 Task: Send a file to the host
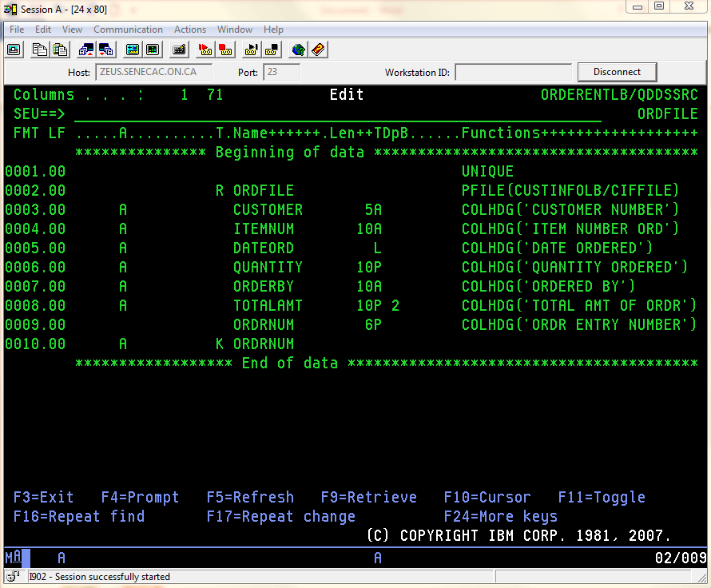click(85, 50)
